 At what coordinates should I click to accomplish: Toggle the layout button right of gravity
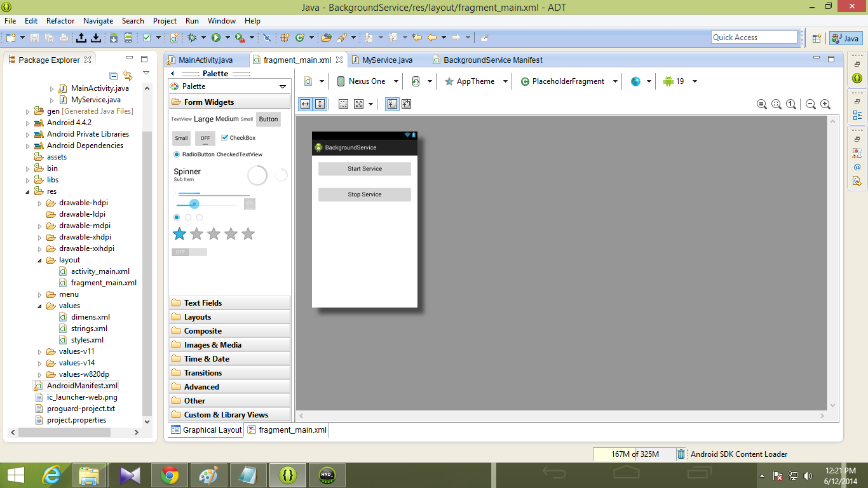407,104
